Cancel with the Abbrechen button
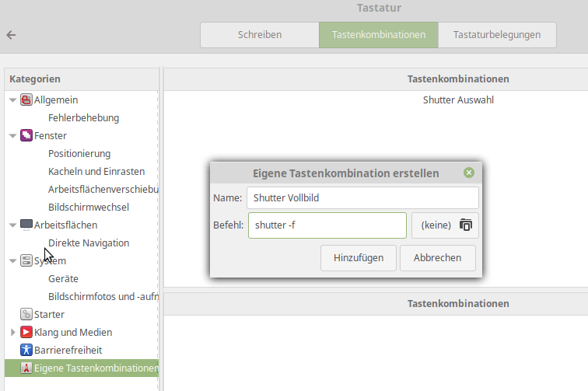 point(438,258)
